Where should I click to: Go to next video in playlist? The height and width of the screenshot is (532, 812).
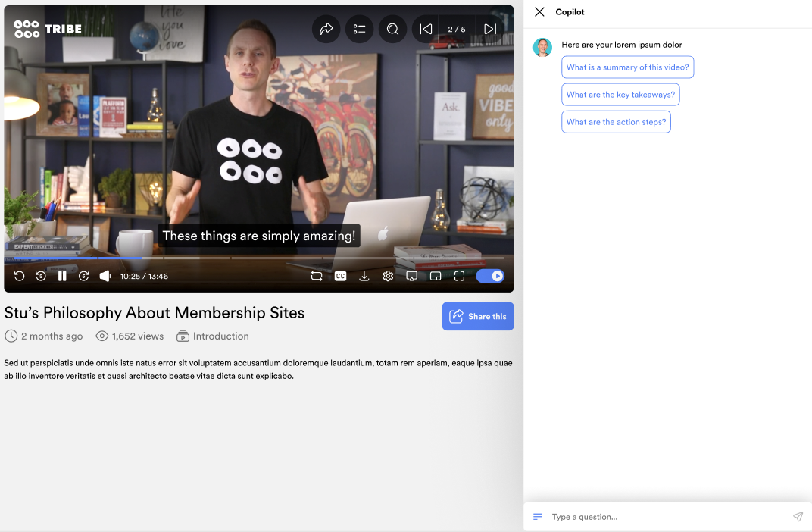(489, 30)
